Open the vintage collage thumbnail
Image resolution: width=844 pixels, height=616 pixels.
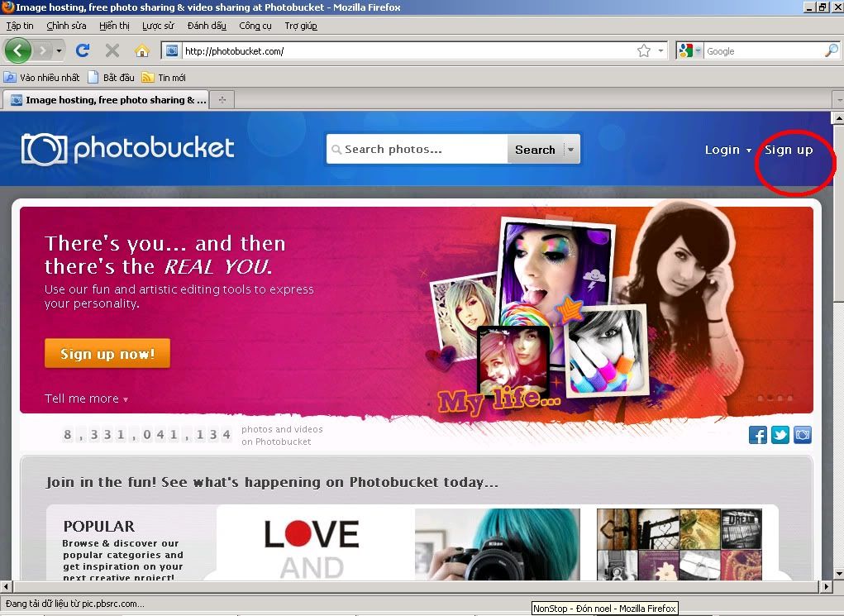679,544
